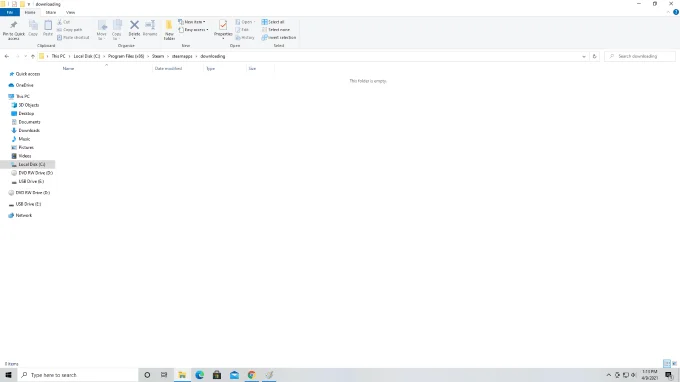The width and height of the screenshot is (680, 382).
Task: Open Microsoft Edge from the taskbar
Action: (x=199, y=375)
